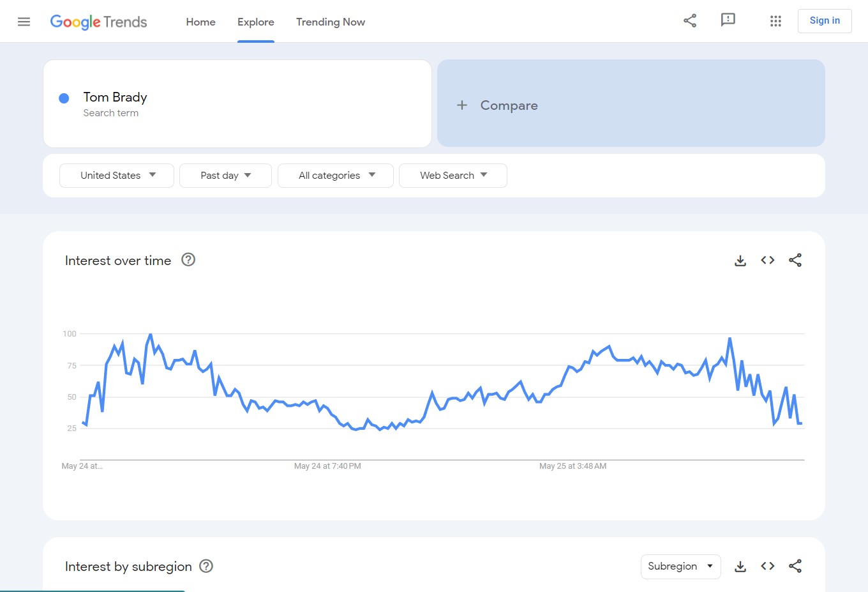868x592 pixels.
Task: Open the send feedback icon
Action: click(x=728, y=20)
